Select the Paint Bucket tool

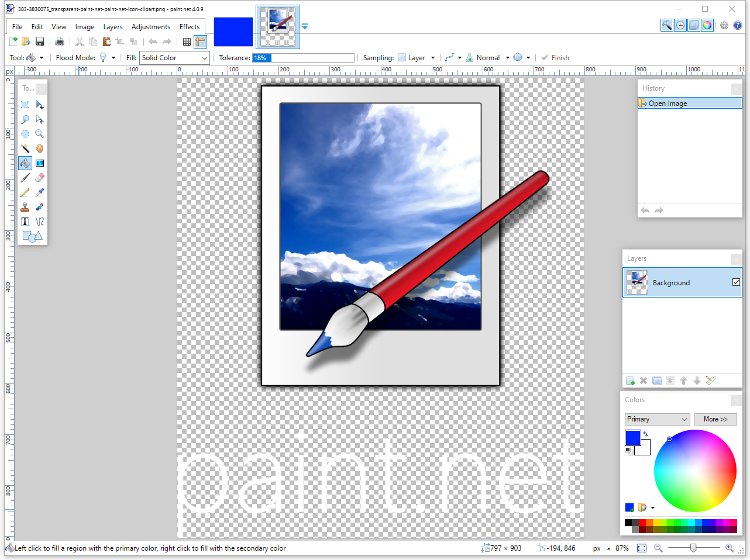[x=25, y=163]
